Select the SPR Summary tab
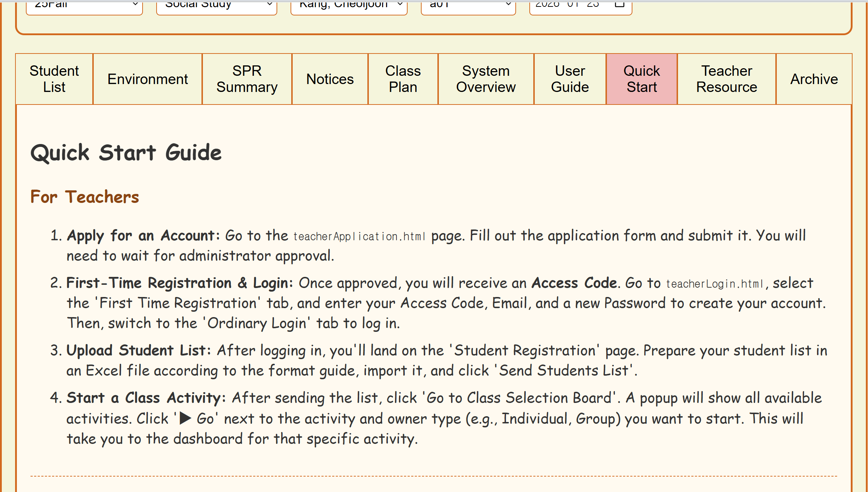This screenshot has height=492, width=868. tap(246, 79)
